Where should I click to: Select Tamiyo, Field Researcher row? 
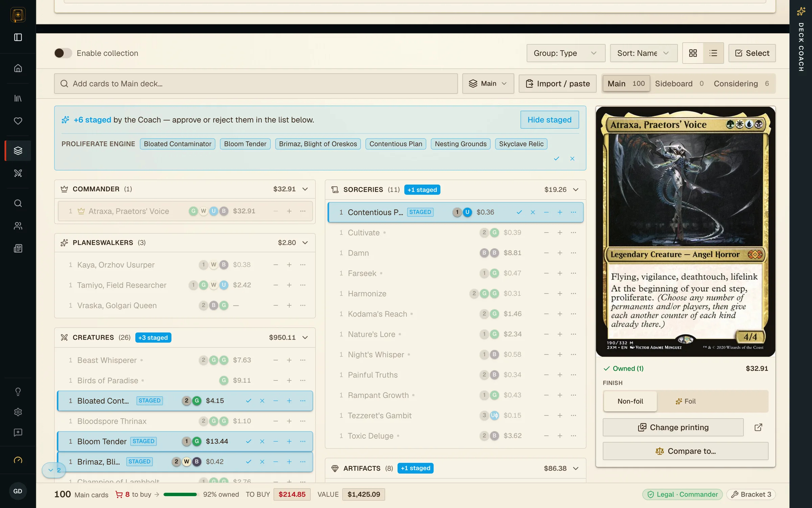point(185,285)
